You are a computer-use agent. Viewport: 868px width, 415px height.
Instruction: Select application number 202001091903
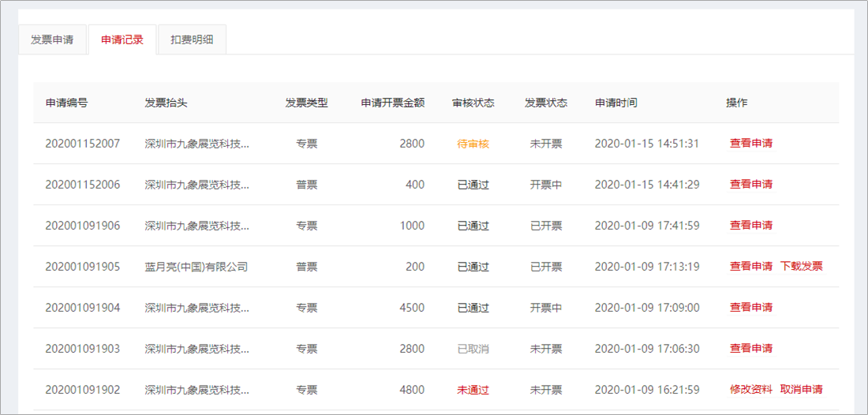point(83,348)
